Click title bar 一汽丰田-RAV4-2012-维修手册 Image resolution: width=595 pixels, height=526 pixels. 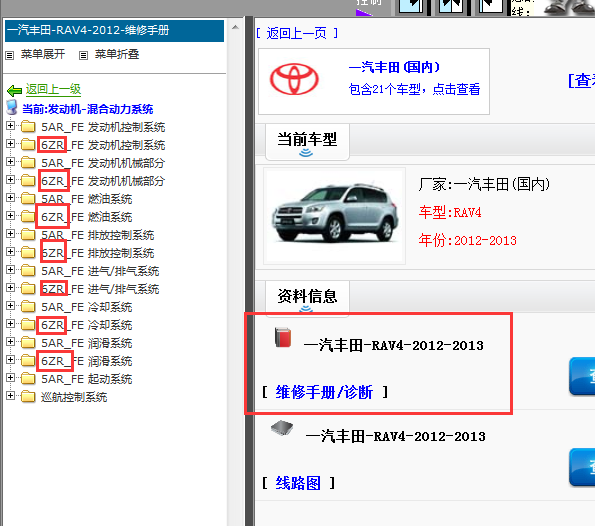pyautogui.click(x=114, y=30)
